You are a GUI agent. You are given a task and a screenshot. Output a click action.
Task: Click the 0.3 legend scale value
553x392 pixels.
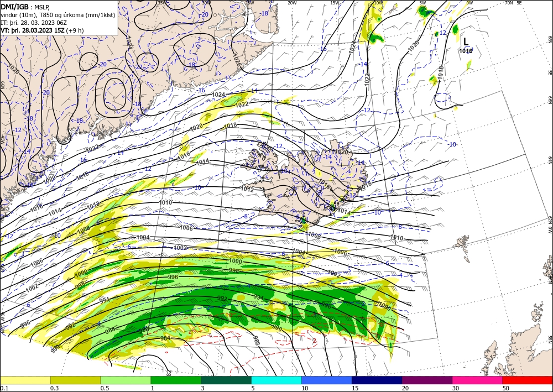(x=54, y=388)
